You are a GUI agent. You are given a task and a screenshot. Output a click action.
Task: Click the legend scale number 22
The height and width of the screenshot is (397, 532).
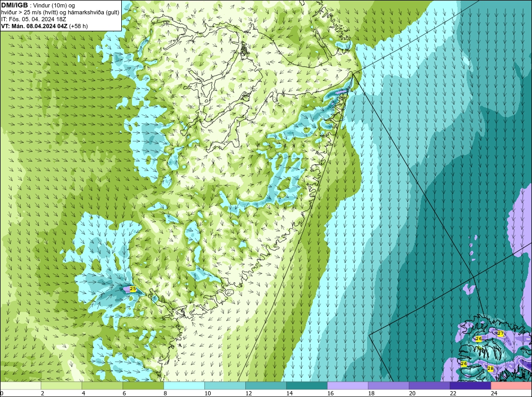(453, 393)
